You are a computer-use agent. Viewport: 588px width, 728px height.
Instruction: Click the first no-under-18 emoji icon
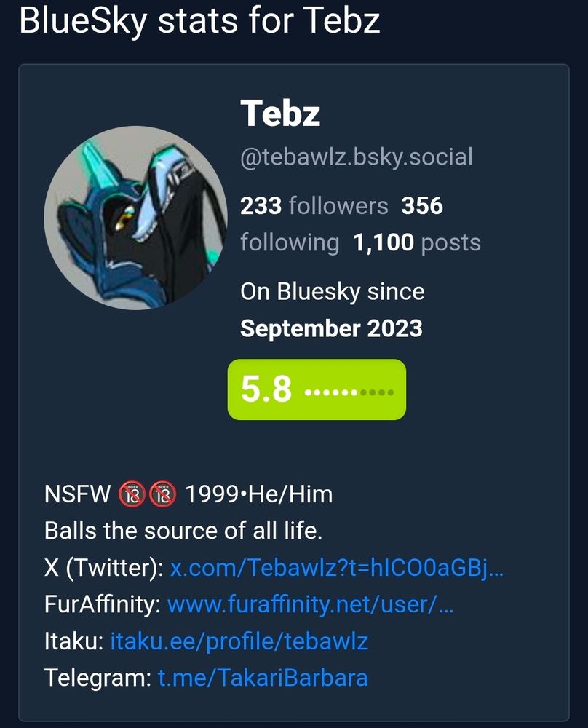tap(132, 494)
